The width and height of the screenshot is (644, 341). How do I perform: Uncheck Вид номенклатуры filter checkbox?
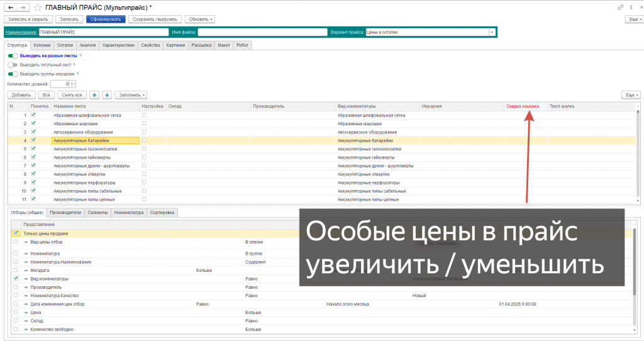point(16,278)
